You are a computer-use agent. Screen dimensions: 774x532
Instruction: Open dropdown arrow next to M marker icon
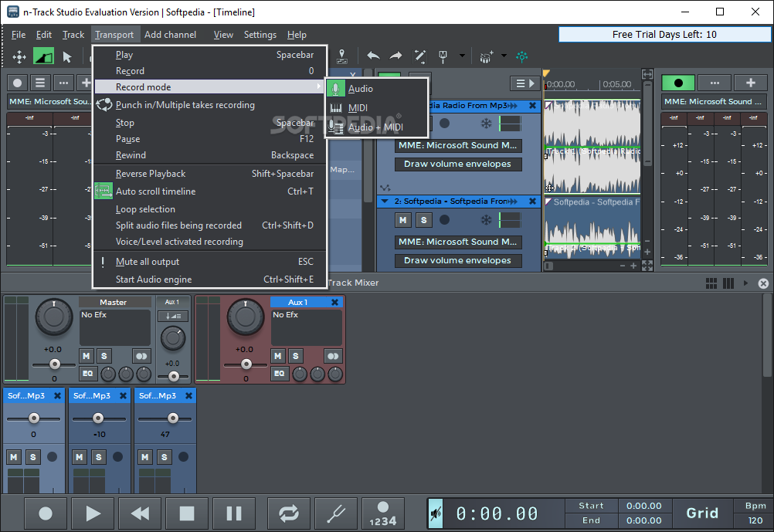pos(462,56)
